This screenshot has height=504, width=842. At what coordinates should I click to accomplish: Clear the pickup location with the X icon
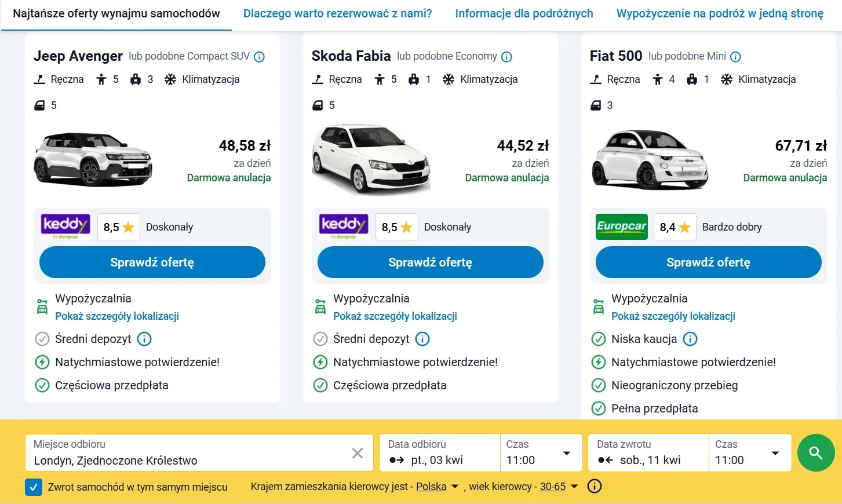coord(358,454)
